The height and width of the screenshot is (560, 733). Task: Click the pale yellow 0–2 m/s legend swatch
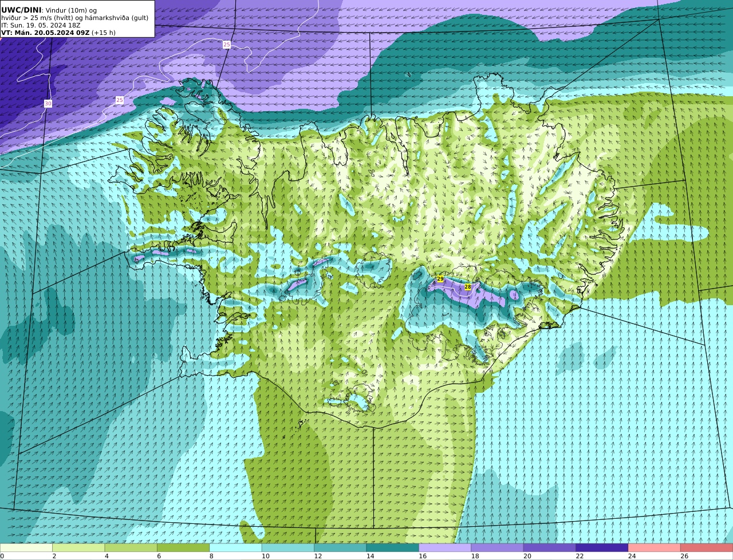point(26,548)
